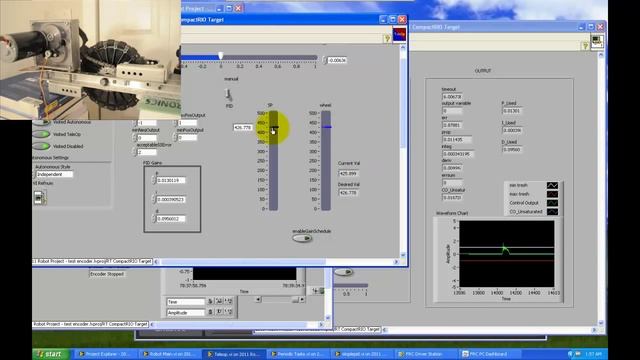Switch to Robot Main.vi taskbar button
This screenshot has height=360, width=640.
169,354
